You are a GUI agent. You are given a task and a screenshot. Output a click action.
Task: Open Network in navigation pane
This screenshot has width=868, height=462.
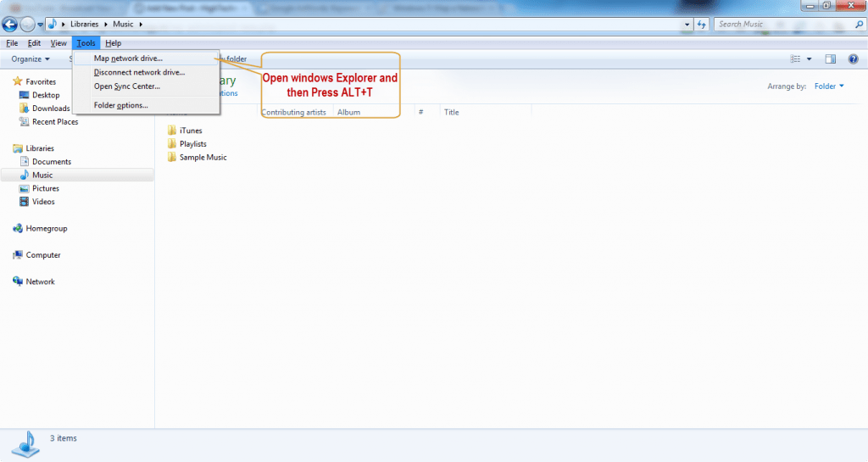click(41, 281)
